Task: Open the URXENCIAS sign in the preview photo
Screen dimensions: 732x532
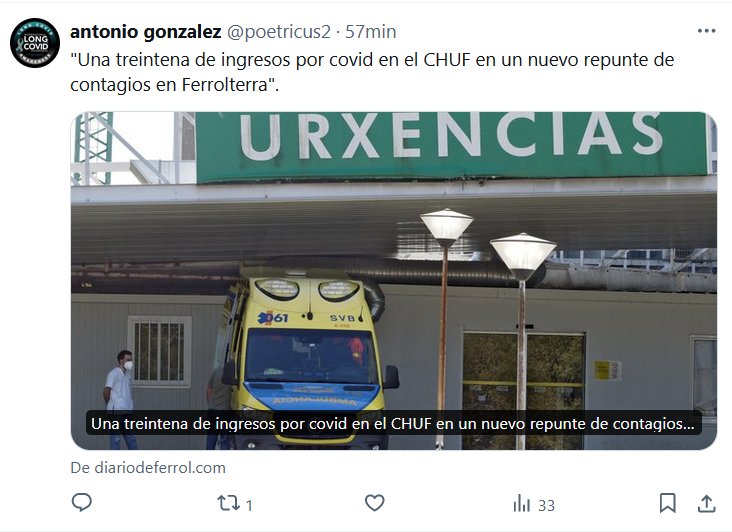Action: click(451, 146)
